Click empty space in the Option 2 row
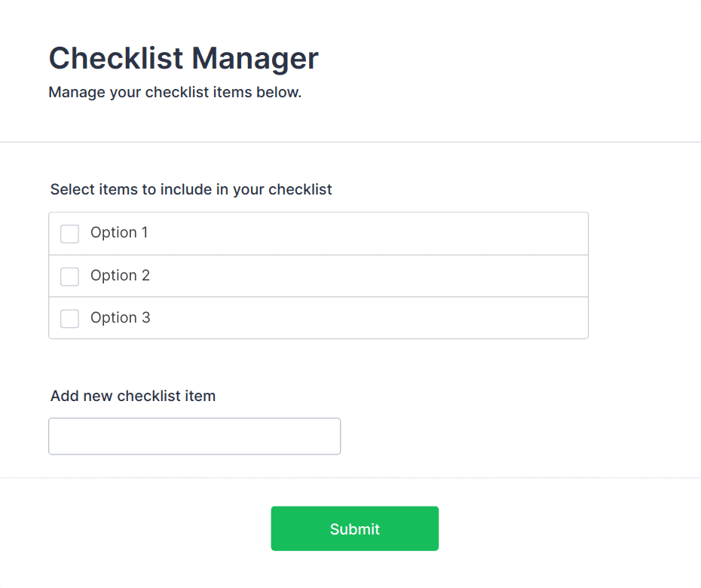This screenshot has width=701, height=588. pos(377,277)
